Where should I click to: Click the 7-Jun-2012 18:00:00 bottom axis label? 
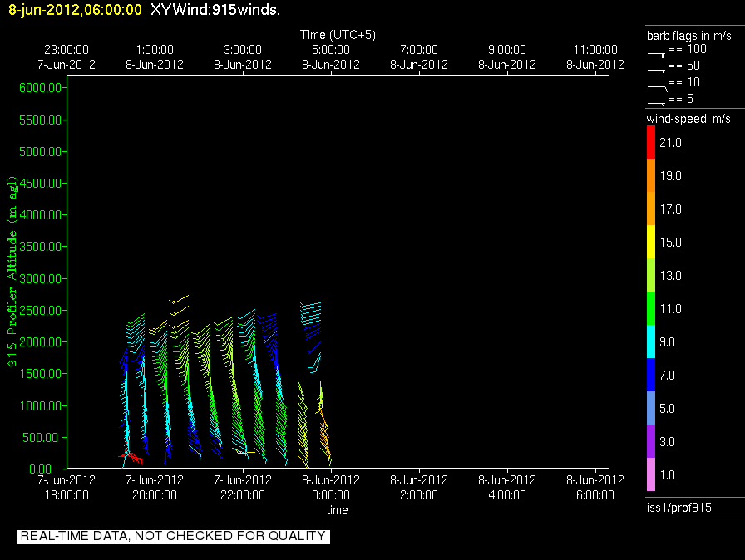coord(67,488)
